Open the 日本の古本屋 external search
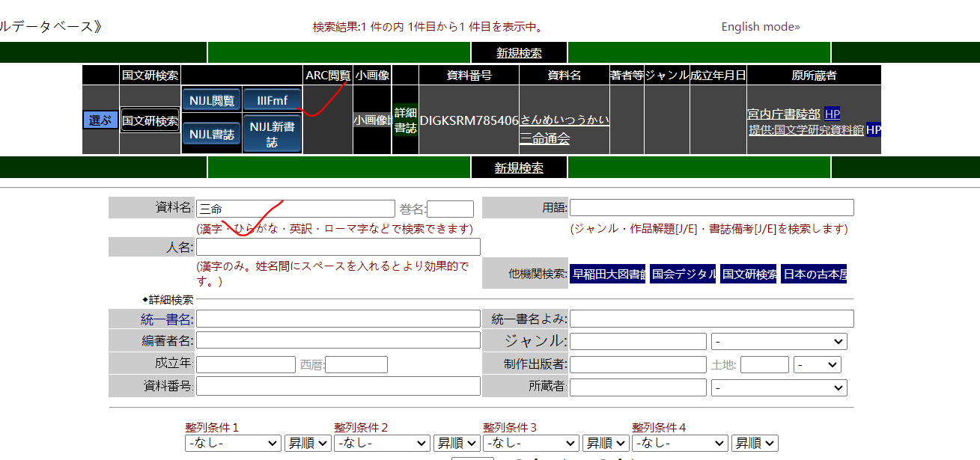 point(814,275)
